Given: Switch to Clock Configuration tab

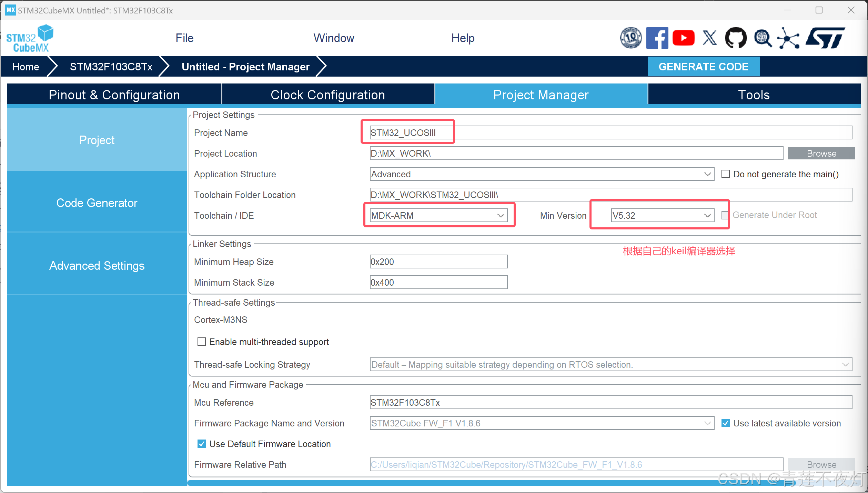Looking at the screenshot, I should (327, 95).
